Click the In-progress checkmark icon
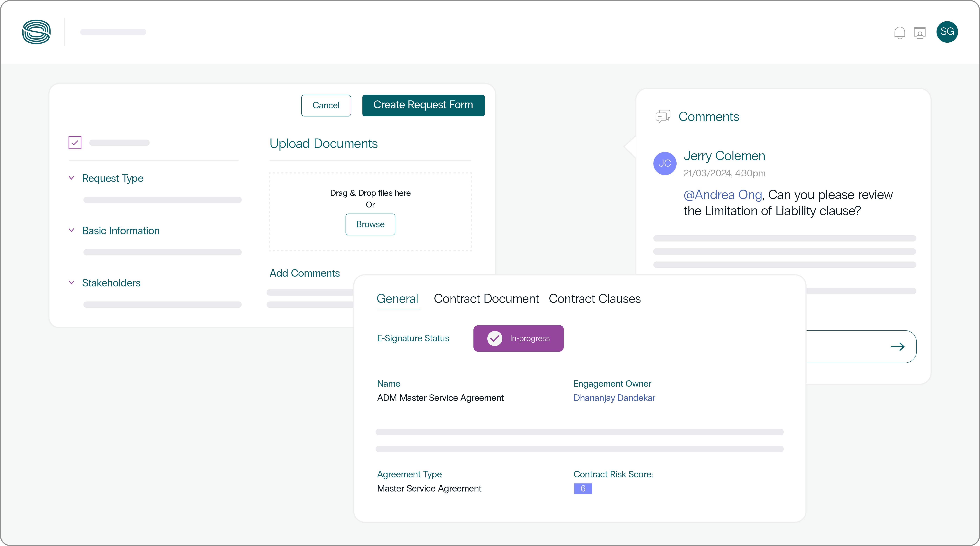The width and height of the screenshot is (980, 546). tap(495, 338)
